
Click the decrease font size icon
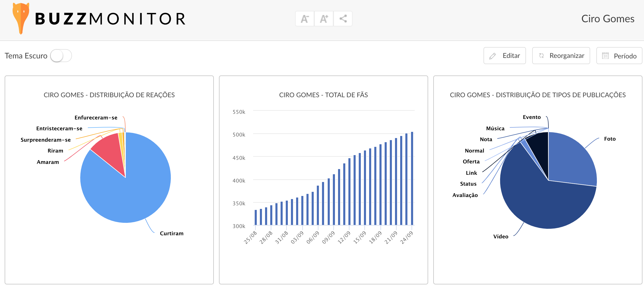(x=305, y=19)
